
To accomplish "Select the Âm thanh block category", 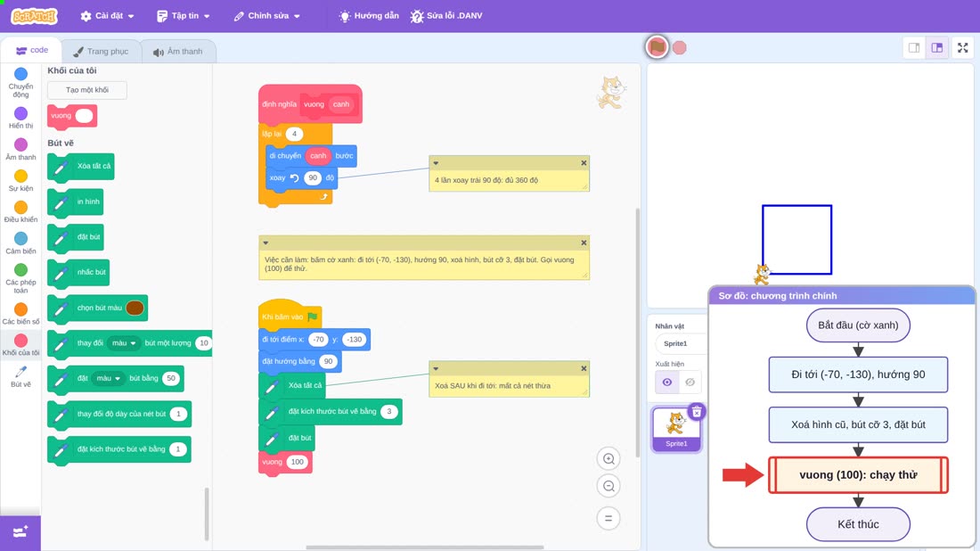I will tap(20, 150).
